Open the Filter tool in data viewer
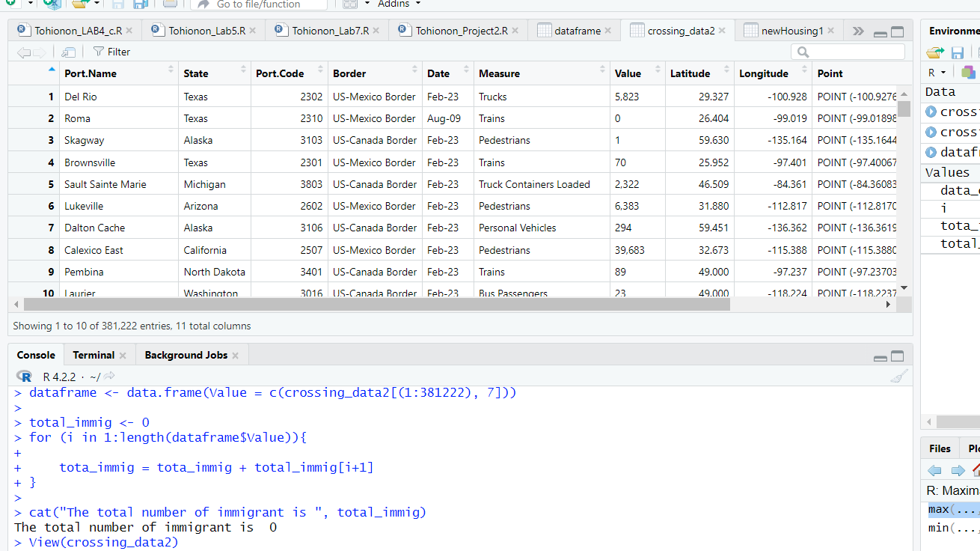The width and height of the screenshot is (980, 551). (111, 52)
